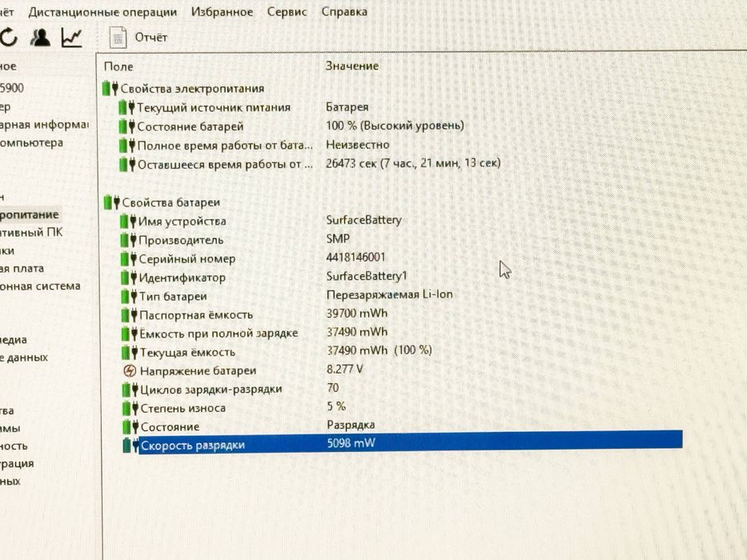This screenshot has width=747, height=560.
Task: Open the Сервис menu
Action: [x=287, y=11]
